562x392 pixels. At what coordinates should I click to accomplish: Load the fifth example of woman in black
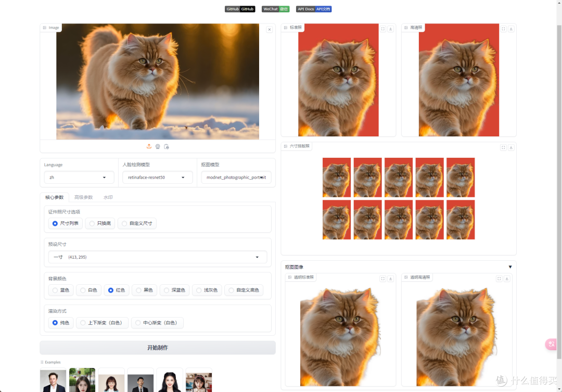(x=170, y=380)
